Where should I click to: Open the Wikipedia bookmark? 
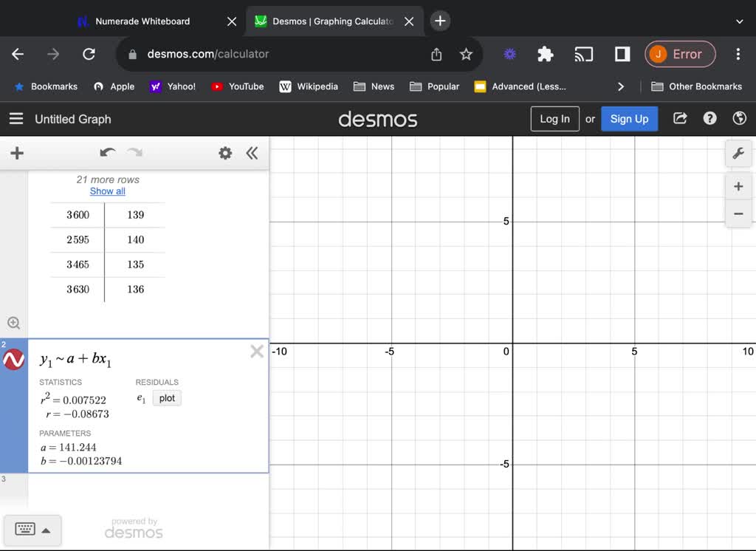coord(309,86)
